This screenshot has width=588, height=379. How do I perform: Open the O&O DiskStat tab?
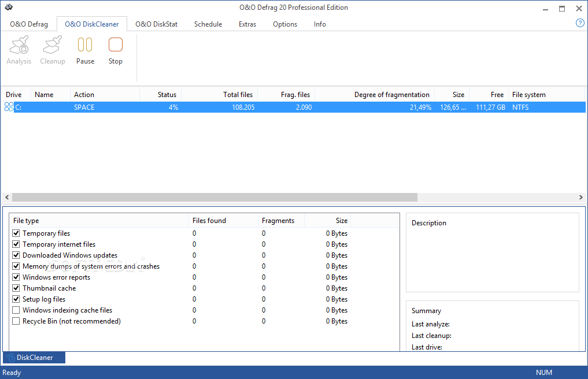coord(156,24)
